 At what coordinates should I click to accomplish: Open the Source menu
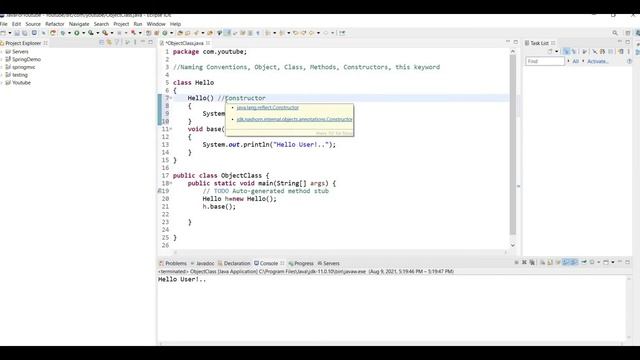(x=33, y=24)
